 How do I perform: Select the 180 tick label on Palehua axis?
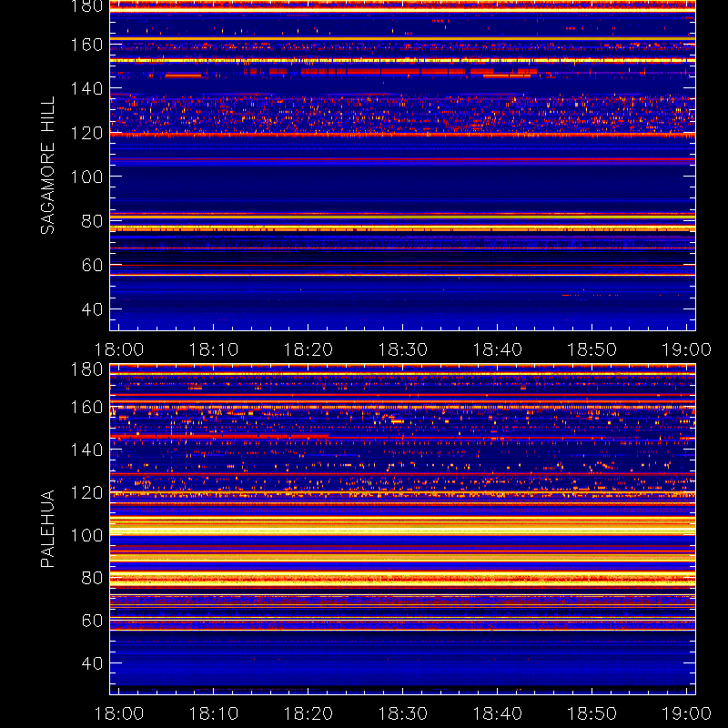click(86, 369)
